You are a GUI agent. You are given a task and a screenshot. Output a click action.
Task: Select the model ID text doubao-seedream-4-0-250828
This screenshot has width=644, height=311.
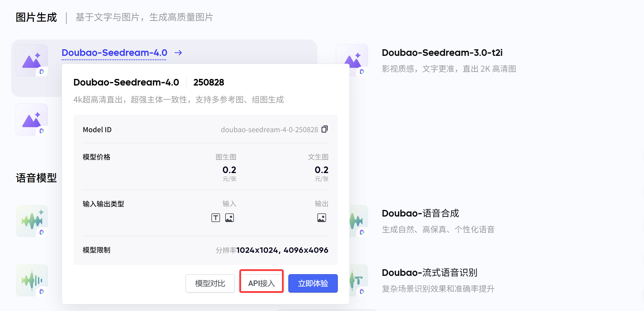click(269, 130)
